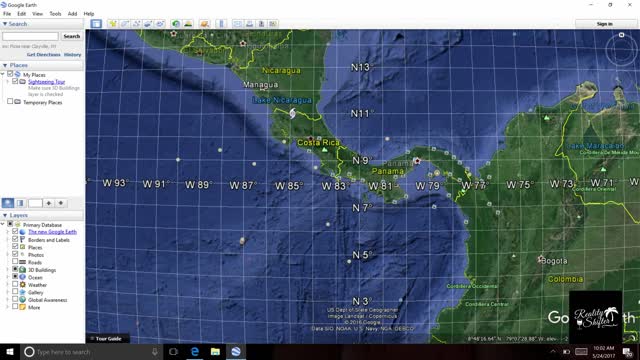Open File Explorer from the taskbar

[215, 351]
